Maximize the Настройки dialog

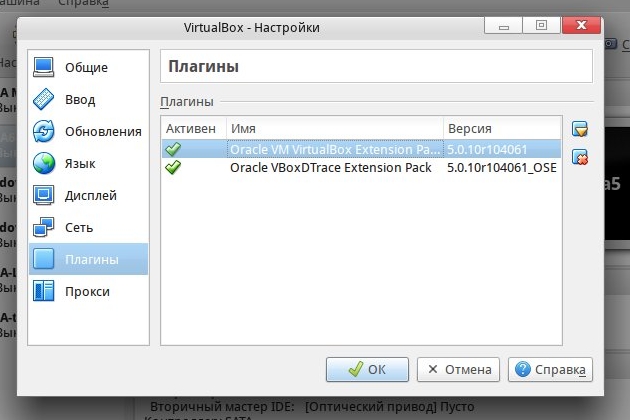pyautogui.click(x=541, y=26)
